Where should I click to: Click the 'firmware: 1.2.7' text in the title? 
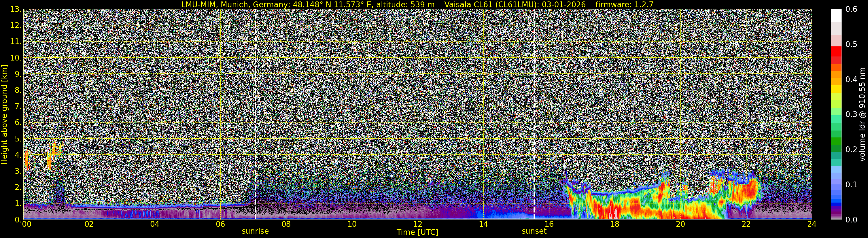624,4
